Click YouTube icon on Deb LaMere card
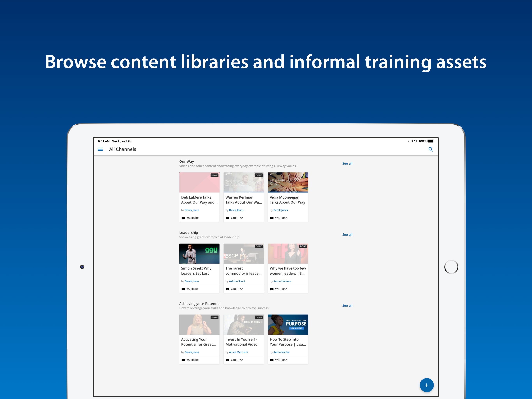The height and width of the screenshot is (399, 532). [183, 218]
